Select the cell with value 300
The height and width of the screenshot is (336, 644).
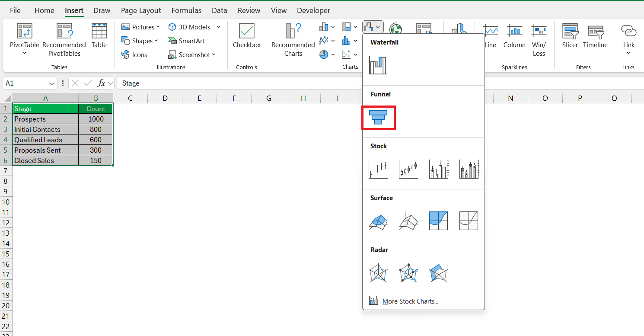click(x=96, y=150)
